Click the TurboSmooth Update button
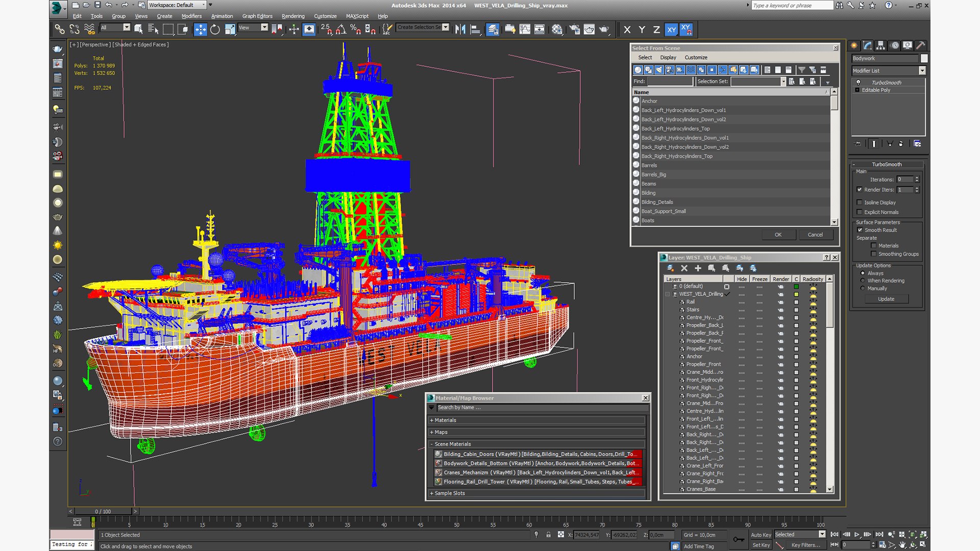This screenshot has width=980, height=551. point(886,299)
